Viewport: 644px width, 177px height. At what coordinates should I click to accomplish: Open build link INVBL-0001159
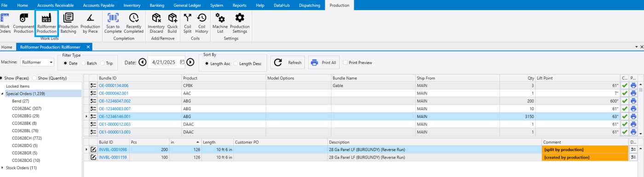(x=113, y=157)
